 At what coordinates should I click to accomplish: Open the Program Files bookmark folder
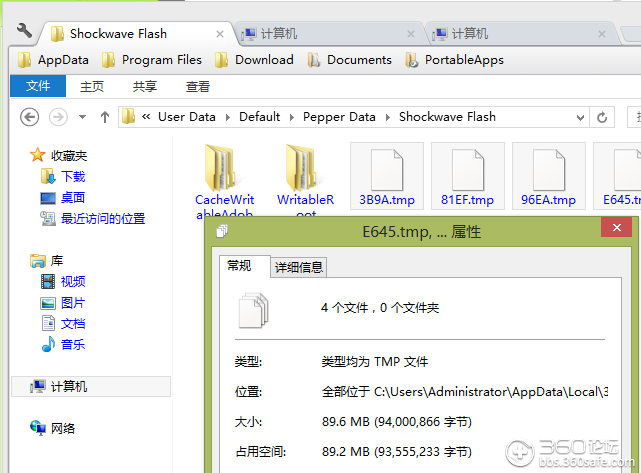coord(152,60)
